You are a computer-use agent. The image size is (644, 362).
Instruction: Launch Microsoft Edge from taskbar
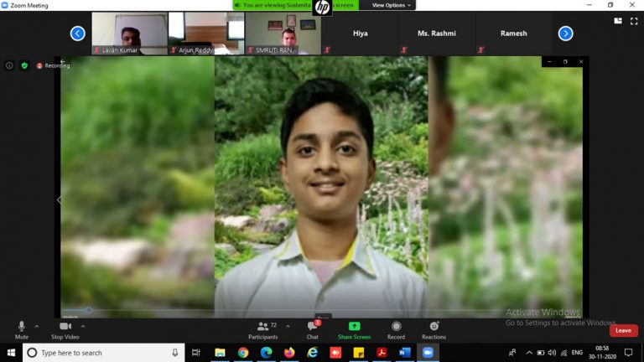click(x=266, y=353)
